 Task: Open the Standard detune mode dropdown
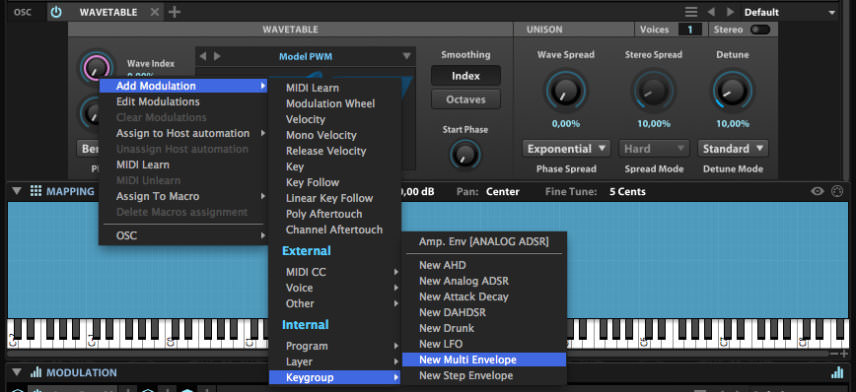pos(733,149)
